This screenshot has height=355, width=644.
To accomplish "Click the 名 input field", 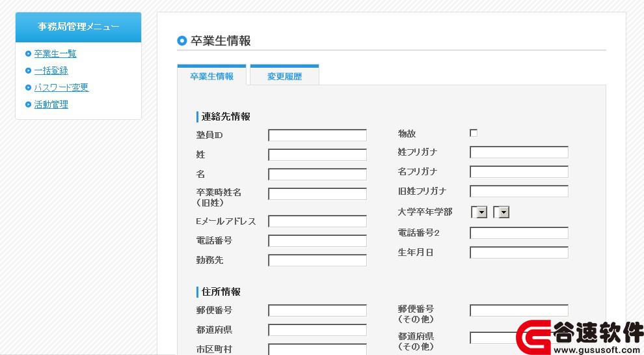I will (x=317, y=174).
